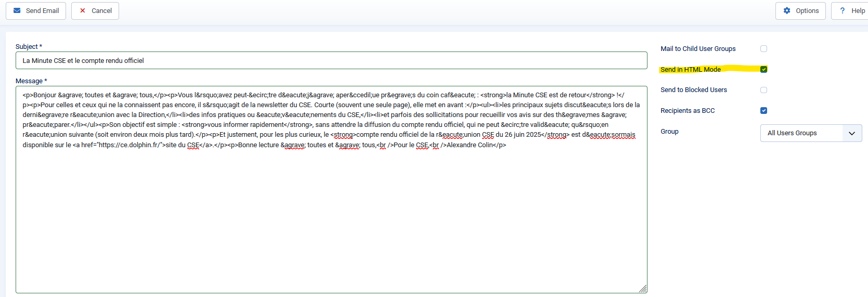Click the gear icon on Options
This screenshot has height=297, width=868.
pos(787,11)
